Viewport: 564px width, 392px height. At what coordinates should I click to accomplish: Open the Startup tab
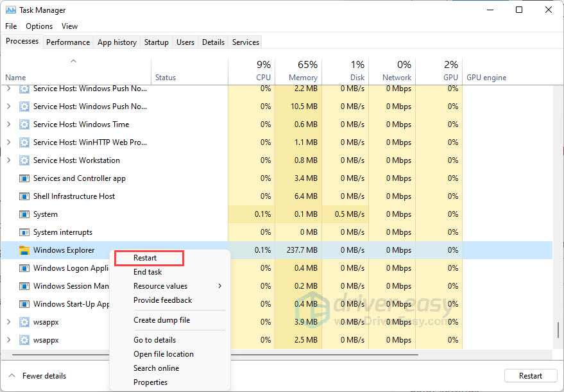tap(156, 42)
